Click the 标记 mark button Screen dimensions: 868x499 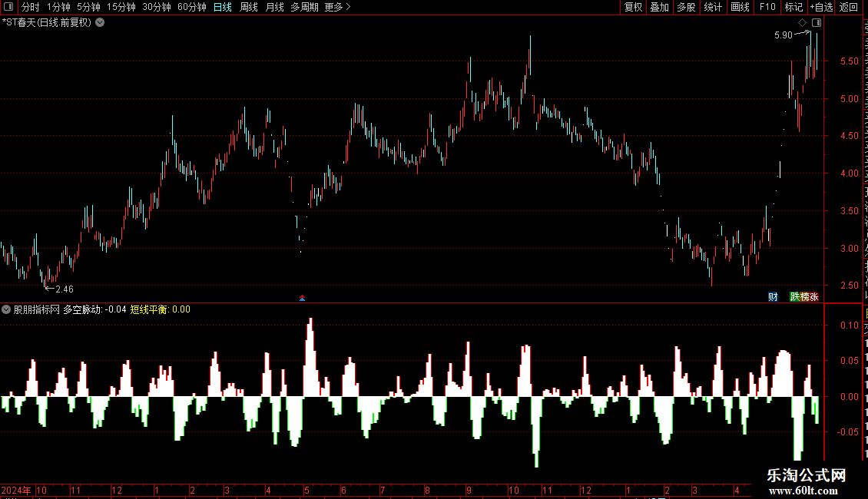pyautogui.click(x=793, y=7)
